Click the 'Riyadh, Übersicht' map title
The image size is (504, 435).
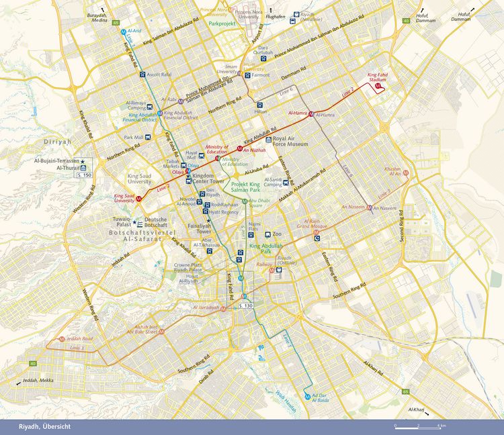[x=44, y=427]
